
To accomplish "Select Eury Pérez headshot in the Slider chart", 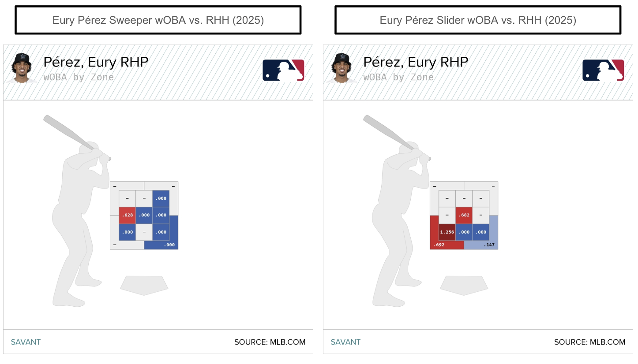I will click(x=341, y=68).
